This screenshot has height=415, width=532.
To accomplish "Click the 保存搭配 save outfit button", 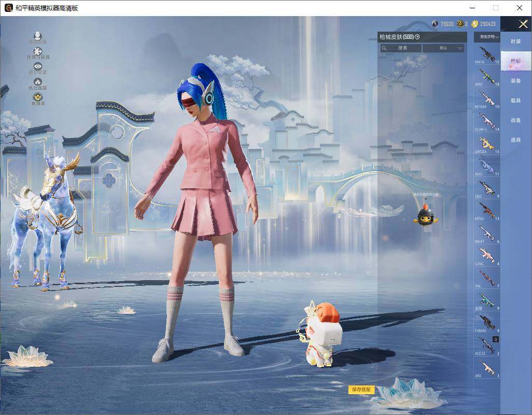I will [361, 390].
